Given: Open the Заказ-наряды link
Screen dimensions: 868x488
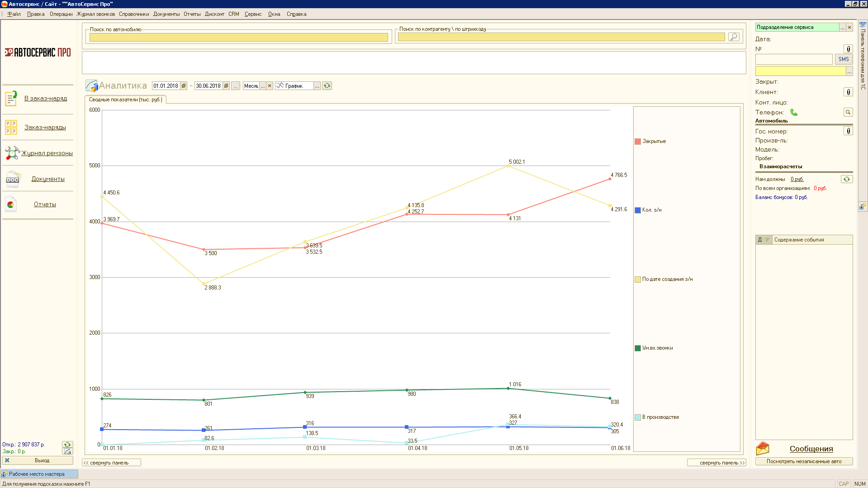Looking at the screenshot, I should click(x=45, y=128).
